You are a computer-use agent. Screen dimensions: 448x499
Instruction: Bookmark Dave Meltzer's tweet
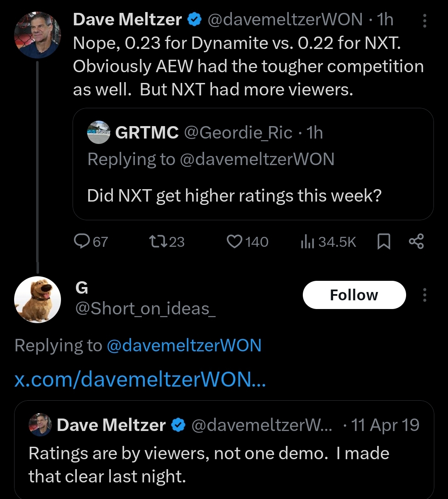[x=384, y=241]
